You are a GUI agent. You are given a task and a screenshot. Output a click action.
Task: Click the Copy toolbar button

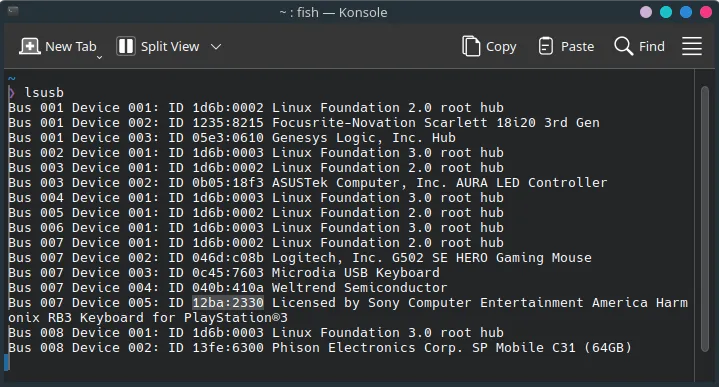click(489, 46)
